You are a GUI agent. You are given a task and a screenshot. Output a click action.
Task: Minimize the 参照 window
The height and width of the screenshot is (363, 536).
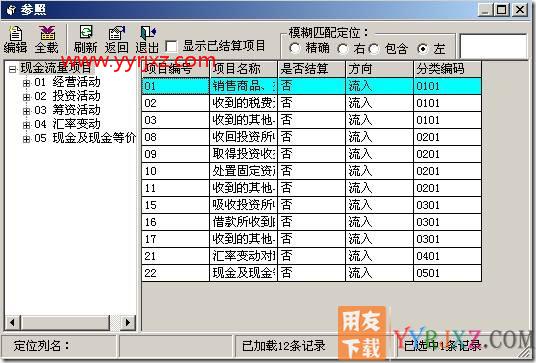click(485, 10)
